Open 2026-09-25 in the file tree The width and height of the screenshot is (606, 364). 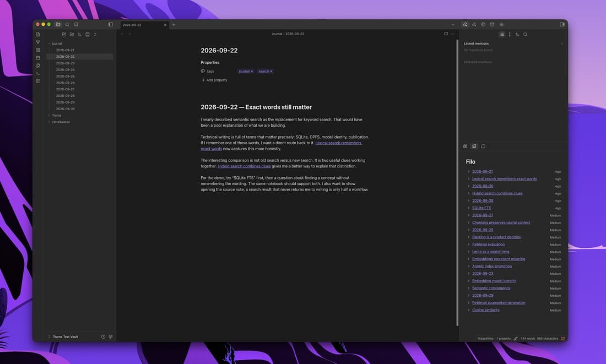(x=66, y=76)
